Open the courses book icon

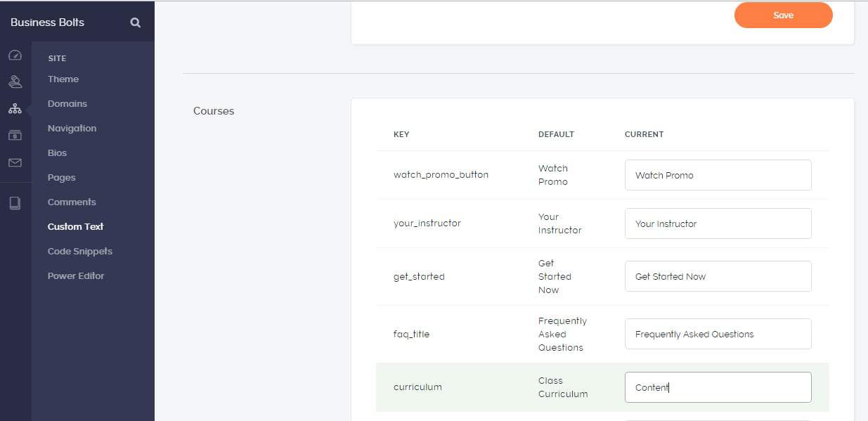pyautogui.click(x=15, y=204)
